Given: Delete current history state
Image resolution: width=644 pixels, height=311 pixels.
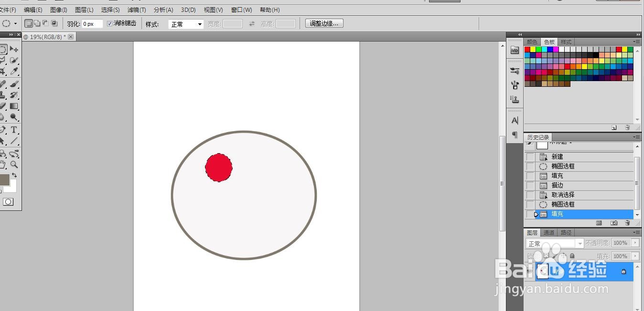Looking at the screenshot, I should point(627,223).
